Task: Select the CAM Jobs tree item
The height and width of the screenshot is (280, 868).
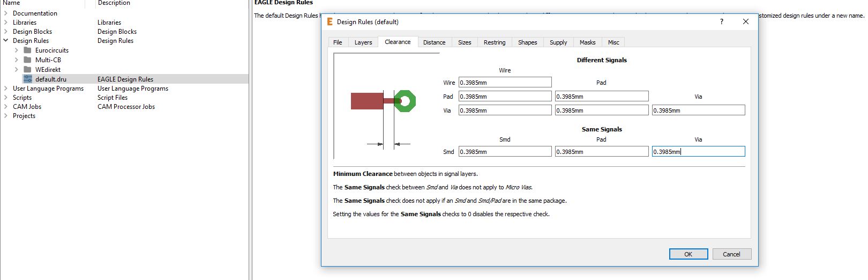Action: click(x=27, y=106)
